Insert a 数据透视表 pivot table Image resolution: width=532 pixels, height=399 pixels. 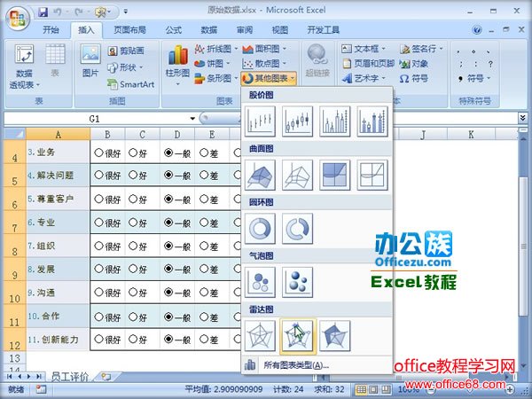[x=24, y=66]
